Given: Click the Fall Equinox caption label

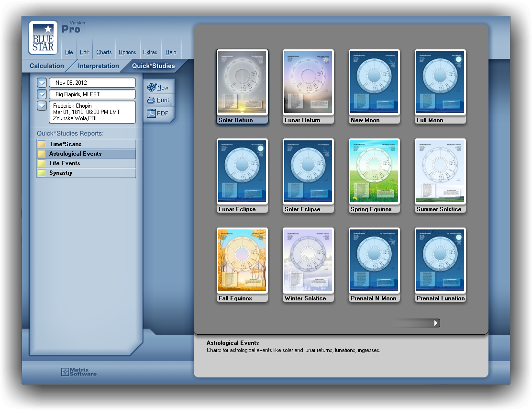Looking at the screenshot, I should [235, 298].
